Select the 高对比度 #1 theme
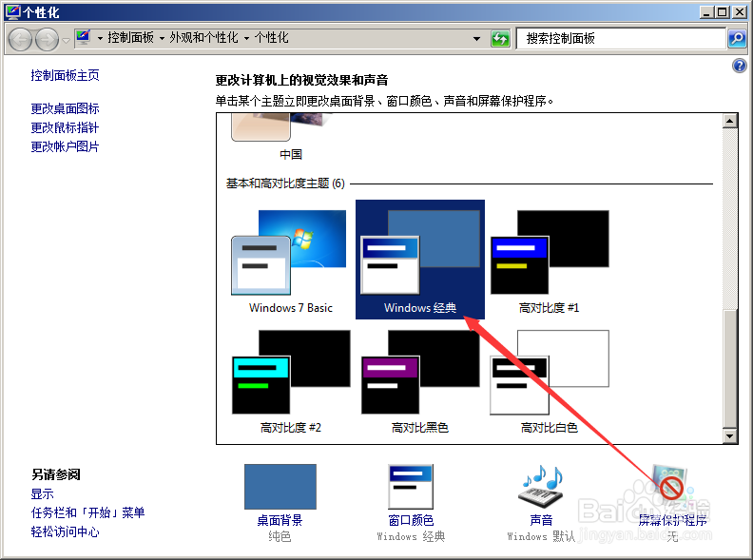The height and width of the screenshot is (560, 753). tap(549, 260)
